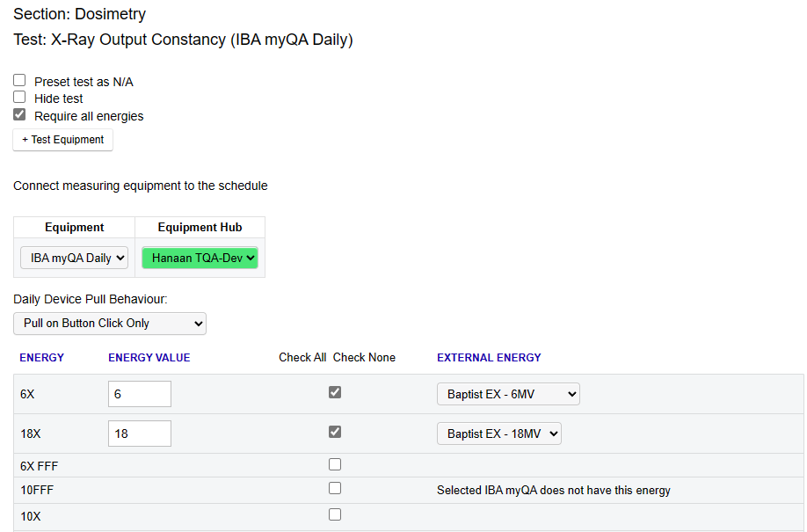807x532 pixels.
Task: Click the 6X energy value field
Action: [x=140, y=394]
